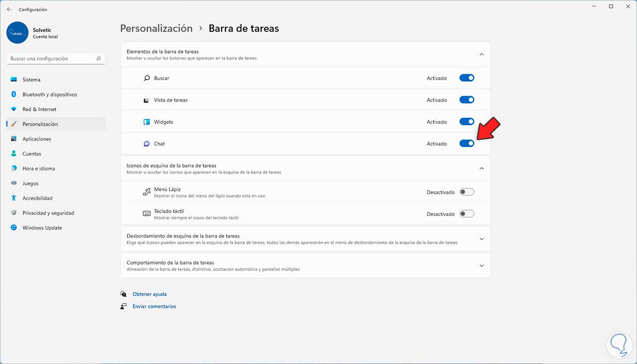Click the Bluetooth y dispositivos icon
The image size is (637, 364).
(x=14, y=94)
